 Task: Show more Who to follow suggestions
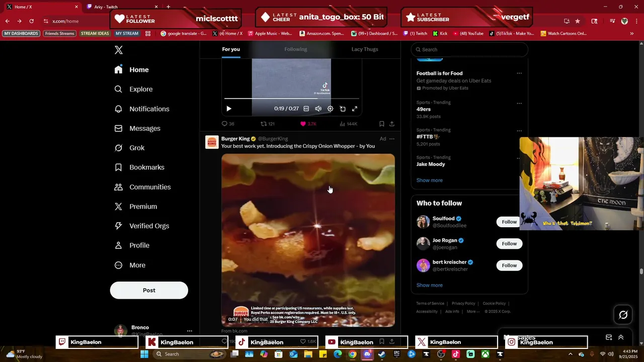pos(430,285)
